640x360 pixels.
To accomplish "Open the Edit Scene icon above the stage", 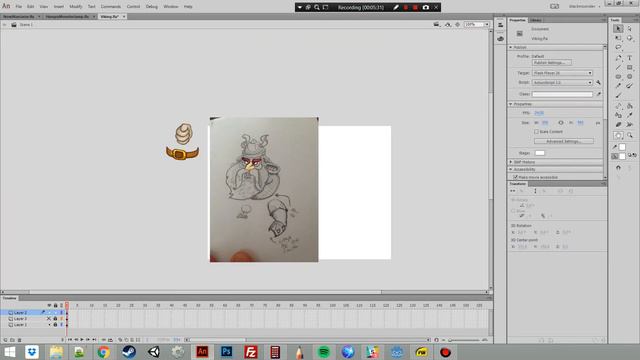I will 437,24.
